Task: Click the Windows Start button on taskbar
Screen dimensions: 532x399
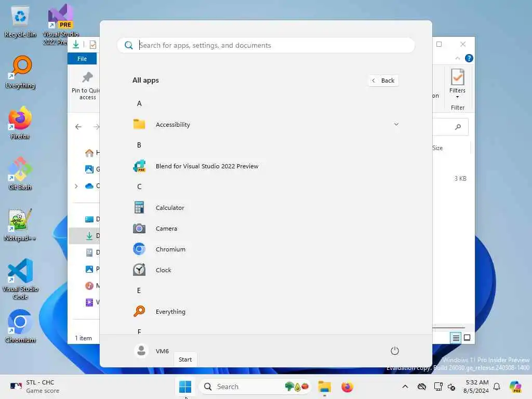Action: (185, 387)
